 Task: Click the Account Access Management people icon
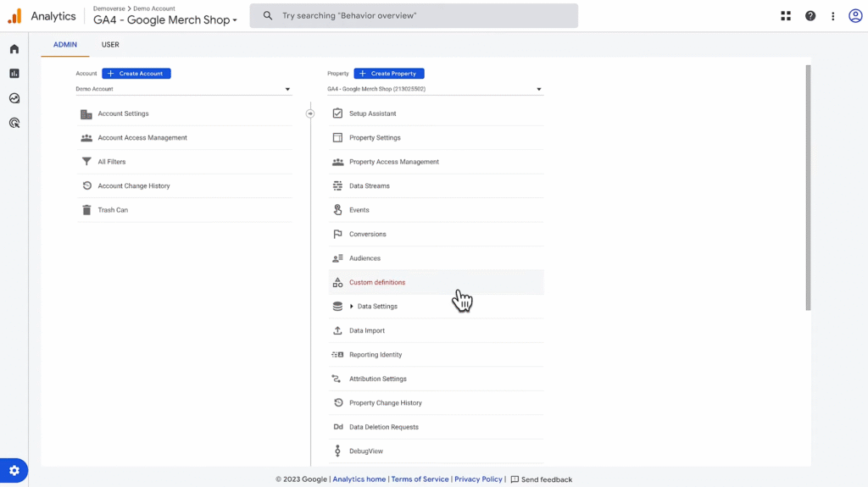click(86, 138)
